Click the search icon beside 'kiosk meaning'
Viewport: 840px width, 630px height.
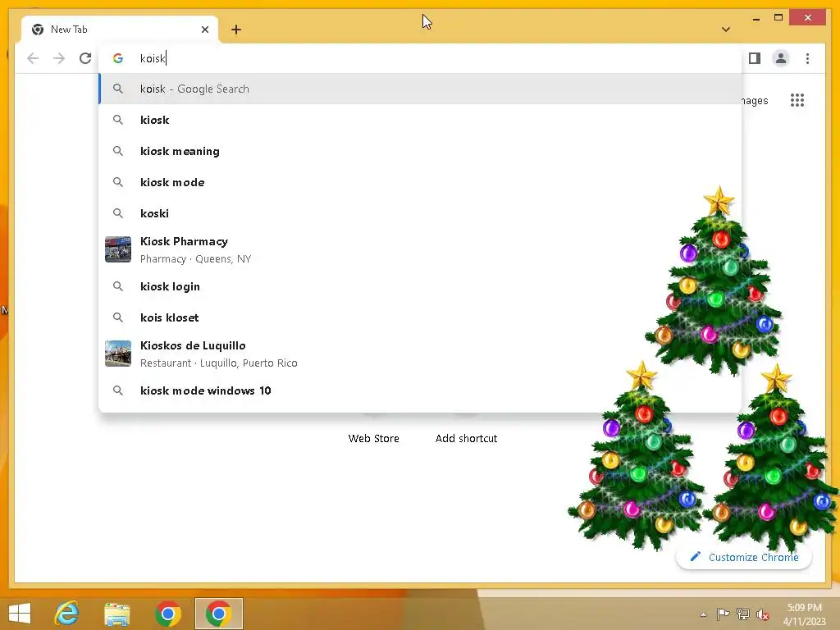click(x=118, y=151)
